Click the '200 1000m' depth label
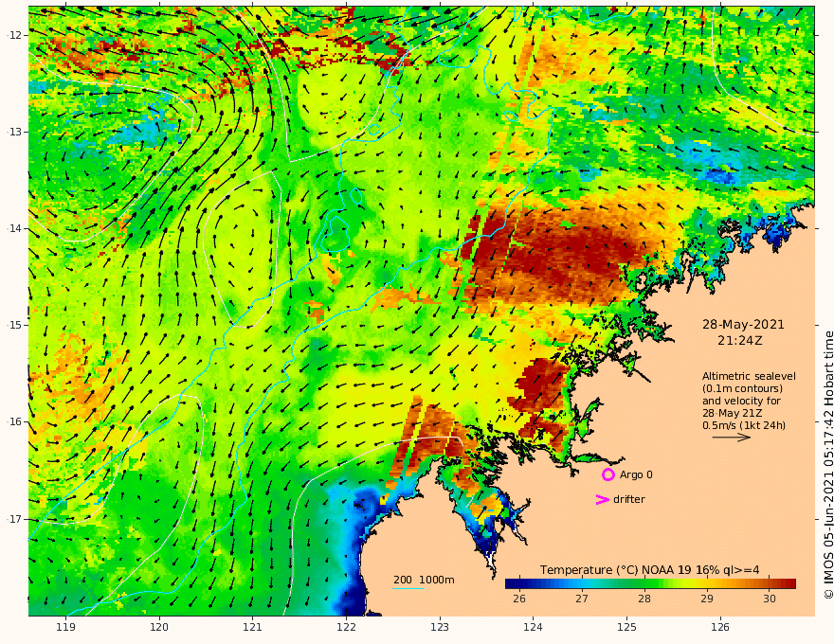The image size is (834, 644). point(424,580)
